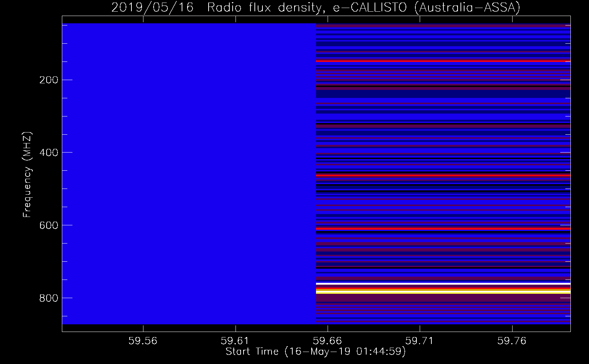
Task: Click the 59.66 time tick label
Action: pos(328,341)
